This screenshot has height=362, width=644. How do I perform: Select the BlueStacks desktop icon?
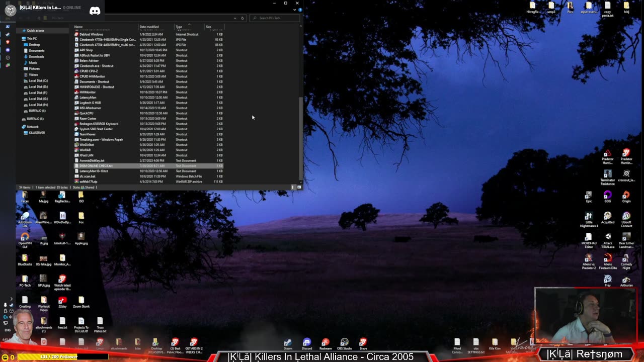click(x=25, y=260)
